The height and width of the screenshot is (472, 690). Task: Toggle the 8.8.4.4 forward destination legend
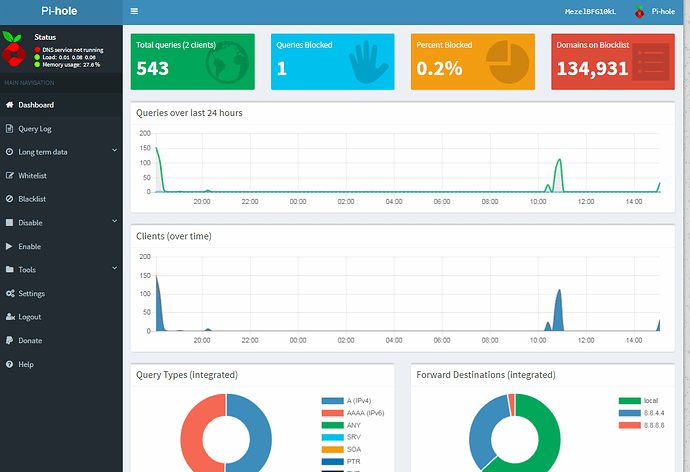click(642, 413)
